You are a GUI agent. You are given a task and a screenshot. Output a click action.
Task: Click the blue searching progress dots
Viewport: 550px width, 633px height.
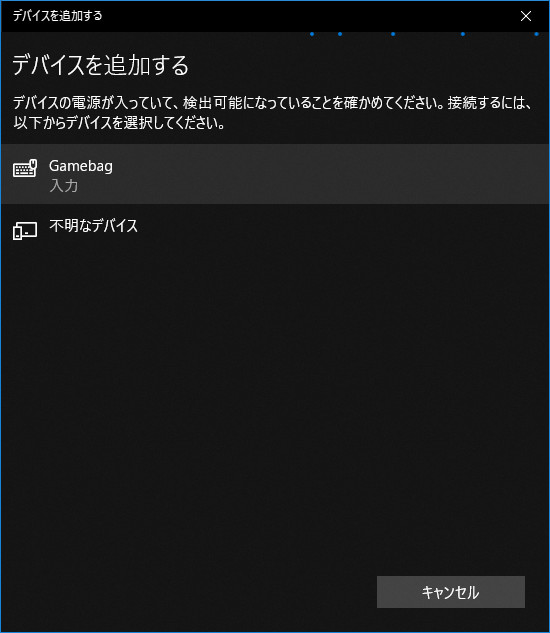[424, 34]
